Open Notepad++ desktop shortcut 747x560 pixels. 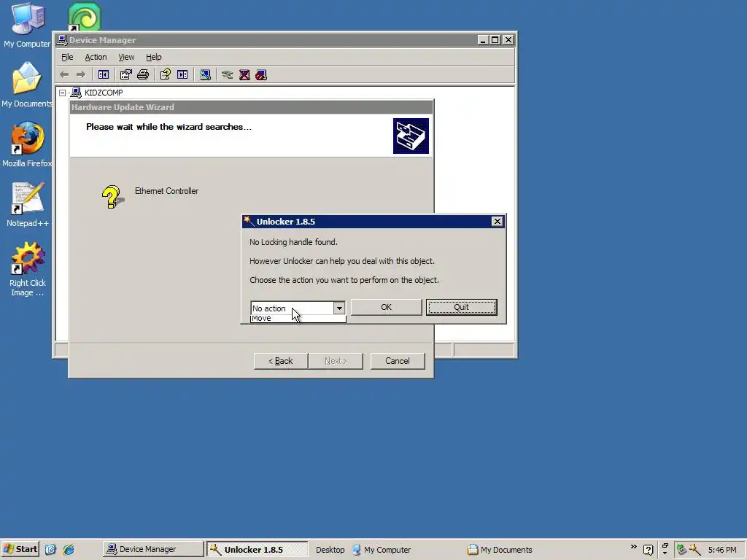(x=27, y=205)
